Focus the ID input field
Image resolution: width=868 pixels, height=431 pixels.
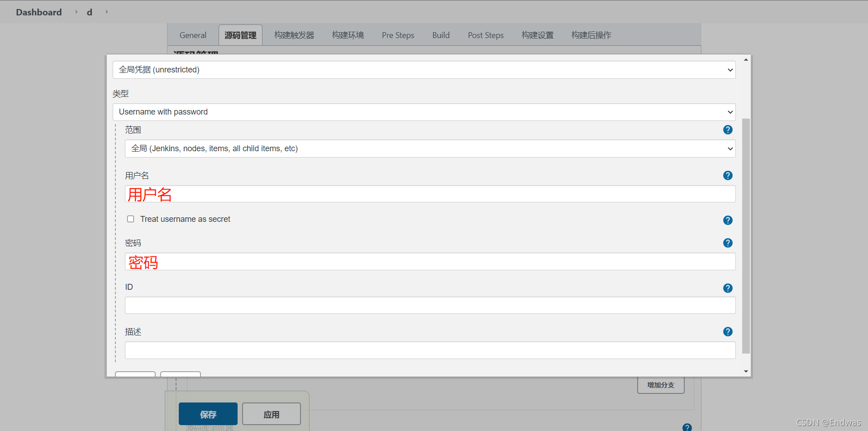(430, 305)
